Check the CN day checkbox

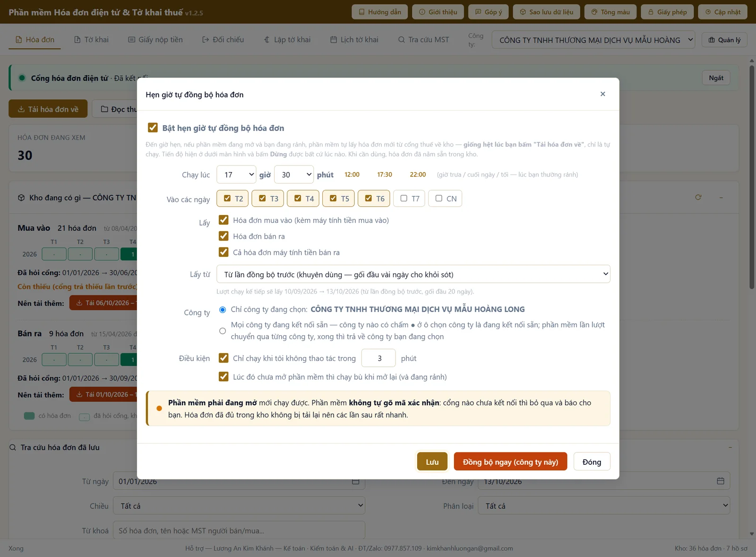click(439, 198)
